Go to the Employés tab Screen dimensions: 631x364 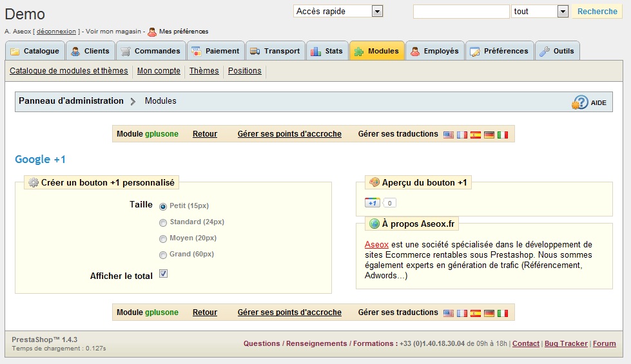(x=435, y=51)
